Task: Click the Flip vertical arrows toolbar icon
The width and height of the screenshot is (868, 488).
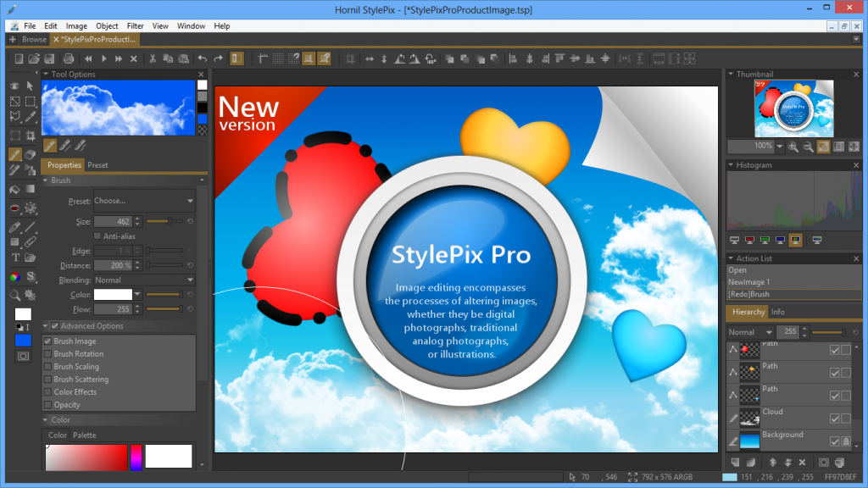Action: pos(384,58)
